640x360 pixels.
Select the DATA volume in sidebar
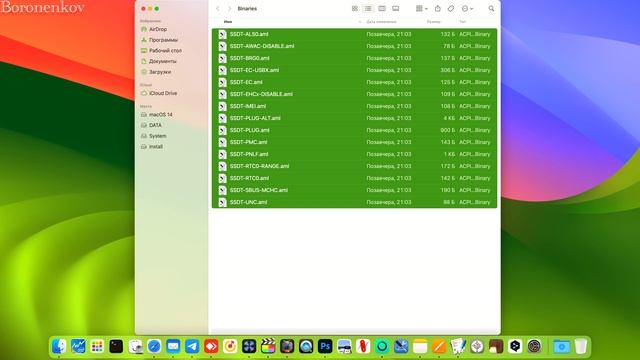155,125
